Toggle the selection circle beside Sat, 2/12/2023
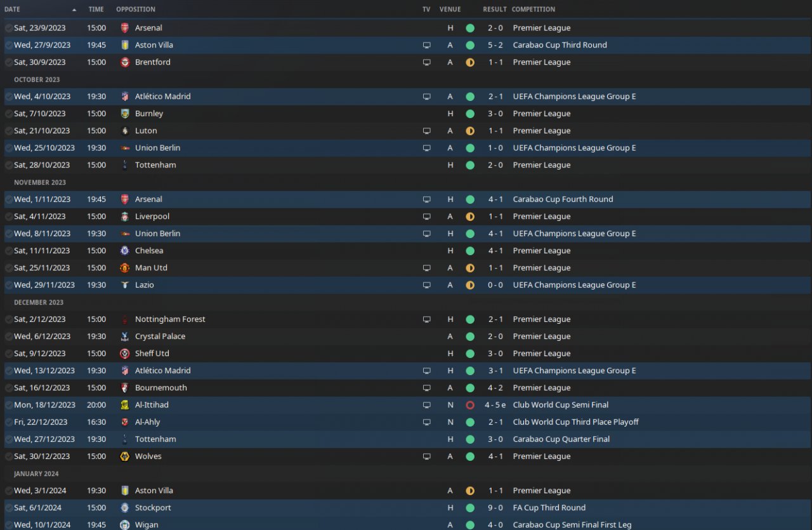The height and width of the screenshot is (530, 812). point(8,319)
